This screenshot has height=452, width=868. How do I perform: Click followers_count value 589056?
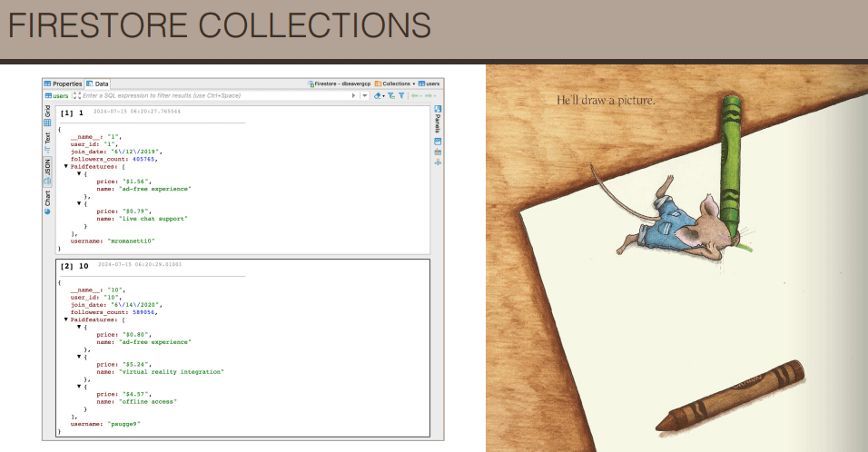(143, 312)
